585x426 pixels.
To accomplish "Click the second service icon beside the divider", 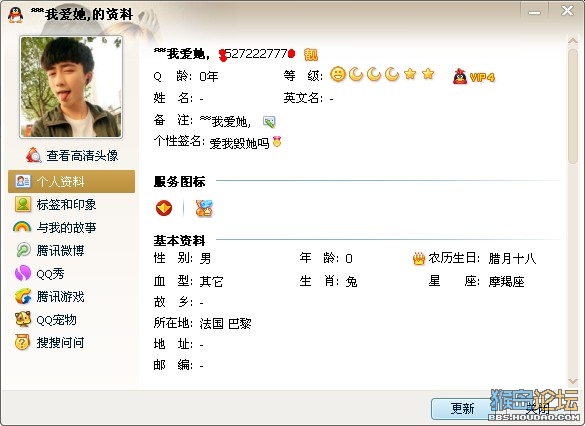I will coord(204,208).
